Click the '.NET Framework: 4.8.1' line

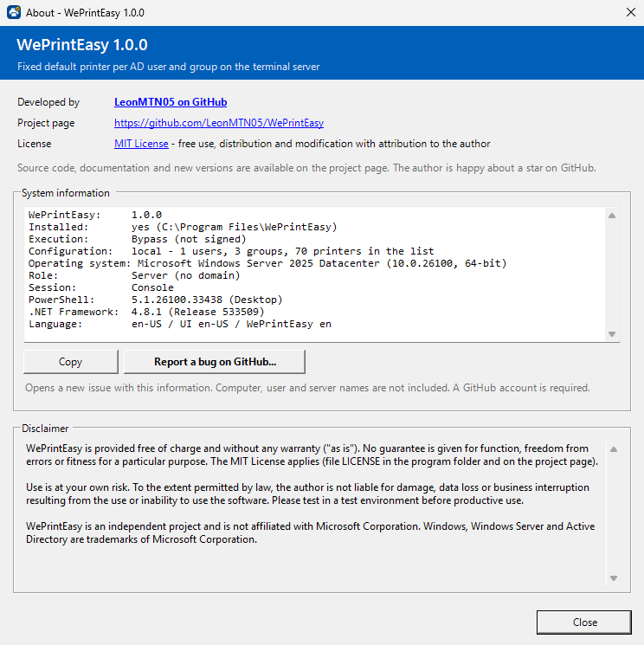(146, 312)
